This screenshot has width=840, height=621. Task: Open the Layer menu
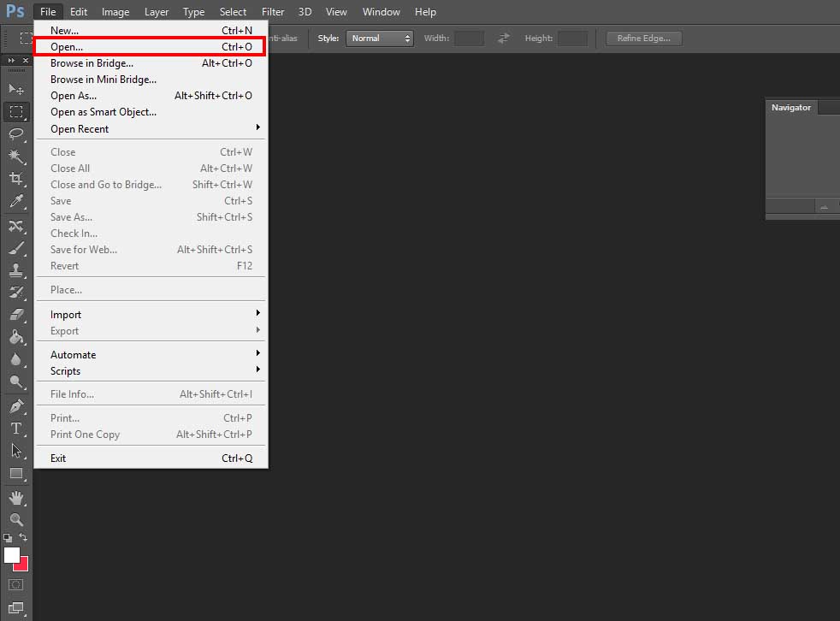157,12
